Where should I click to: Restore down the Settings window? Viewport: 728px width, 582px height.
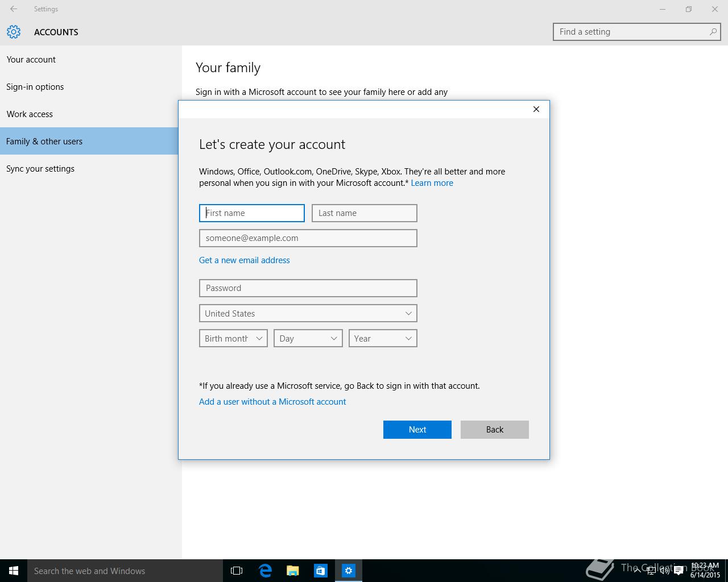coord(689,9)
